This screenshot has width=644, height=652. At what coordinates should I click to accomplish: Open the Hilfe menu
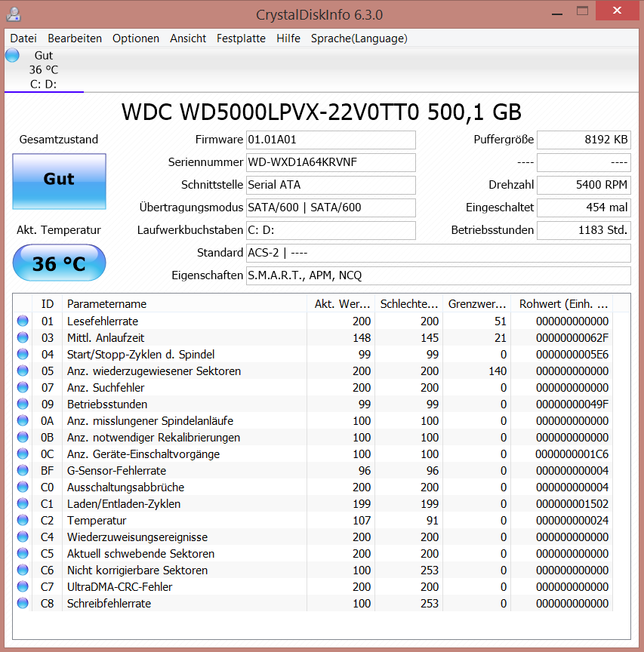click(288, 38)
